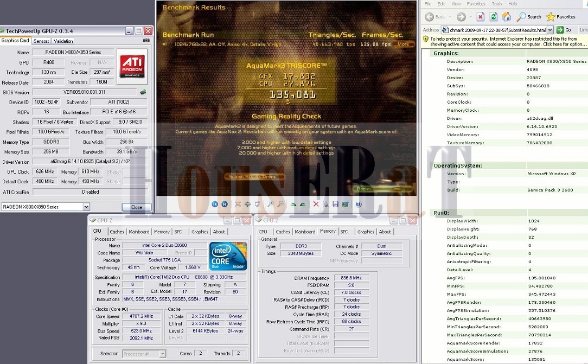The width and height of the screenshot is (588, 364).
Task: Open View menu in Internet Explorer
Action: (x=456, y=4)
